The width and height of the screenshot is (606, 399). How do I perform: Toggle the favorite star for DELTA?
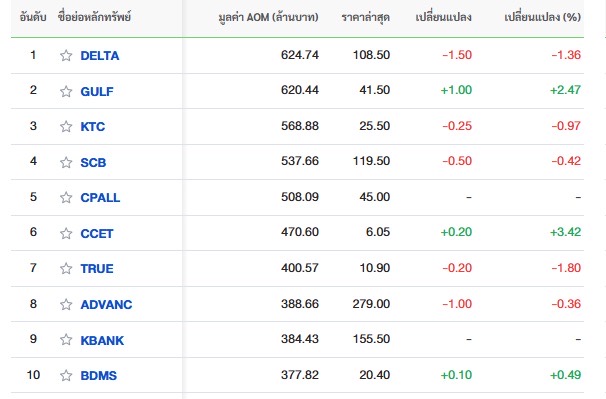pos(66,56)
